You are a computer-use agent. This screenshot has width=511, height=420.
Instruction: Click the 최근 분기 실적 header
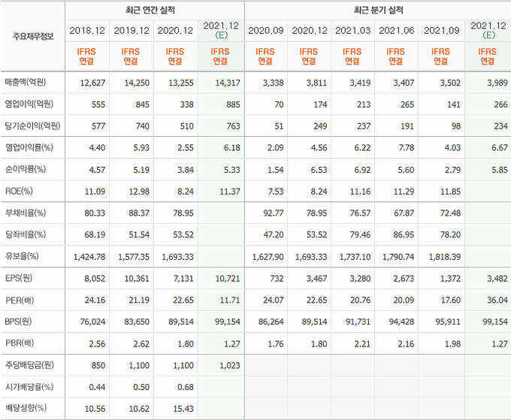[x=378, y=10]
